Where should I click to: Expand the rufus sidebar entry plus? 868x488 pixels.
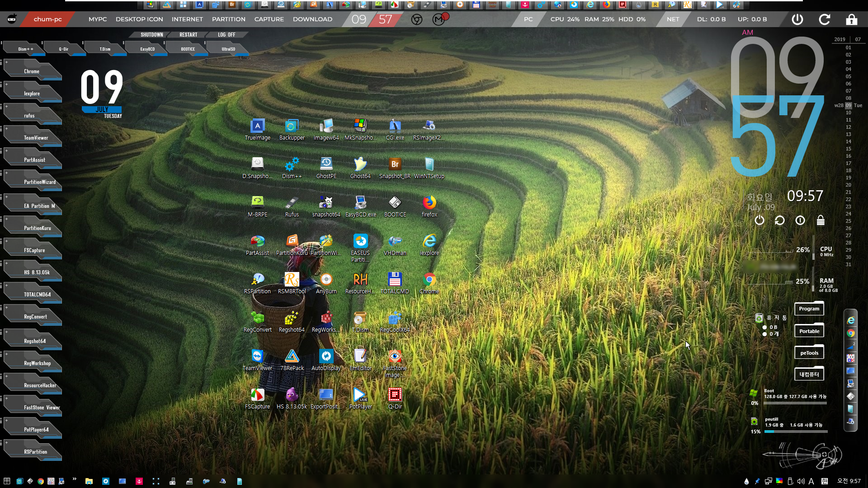6,107
